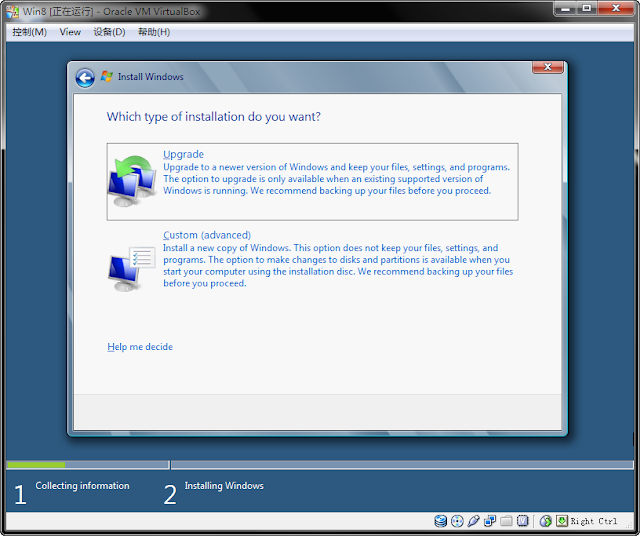Close the VirtualBox window
The height and width of the screenshot is (536, 640).
tap(616, 9)
